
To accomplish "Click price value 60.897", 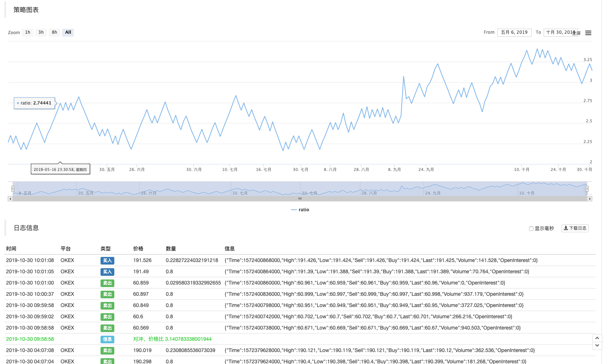I will pos(141,294).
